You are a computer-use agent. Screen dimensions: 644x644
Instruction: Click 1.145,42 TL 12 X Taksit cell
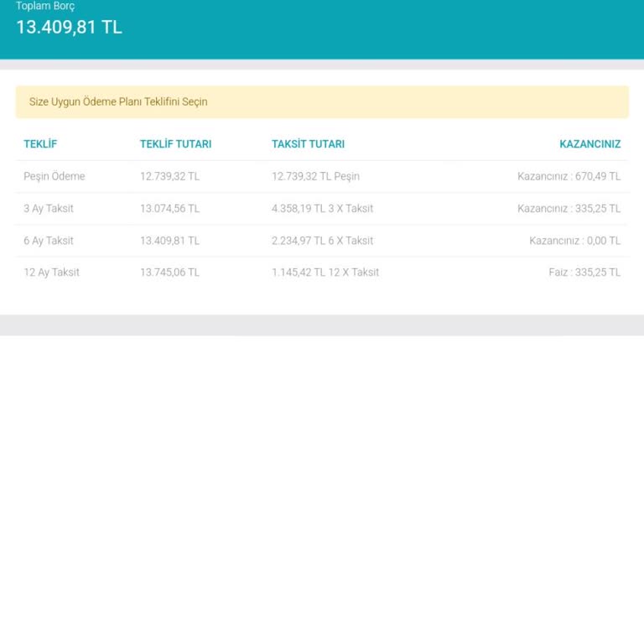pos(325,273)
